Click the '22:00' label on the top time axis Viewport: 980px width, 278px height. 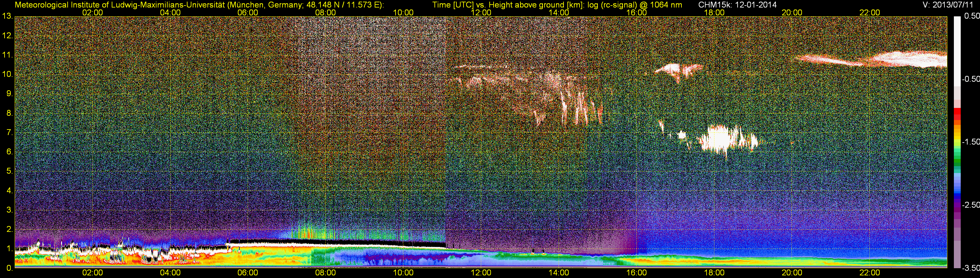(870, 12)
